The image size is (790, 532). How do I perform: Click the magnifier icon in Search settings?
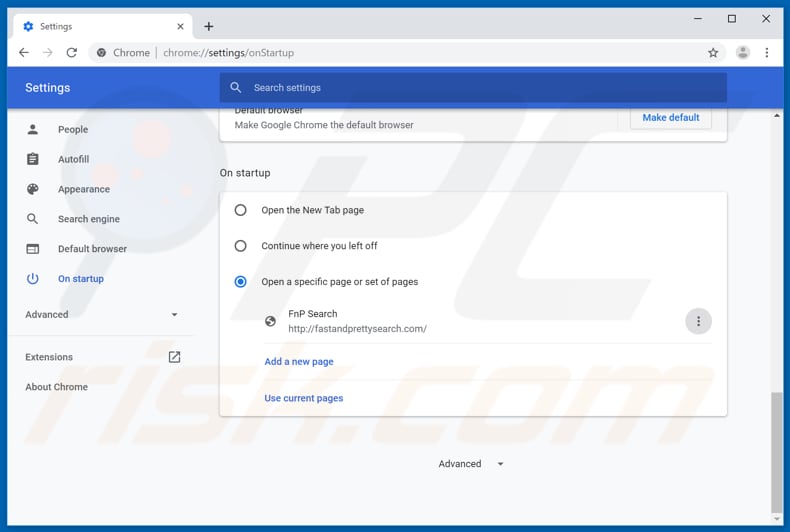tap(235, 87)
